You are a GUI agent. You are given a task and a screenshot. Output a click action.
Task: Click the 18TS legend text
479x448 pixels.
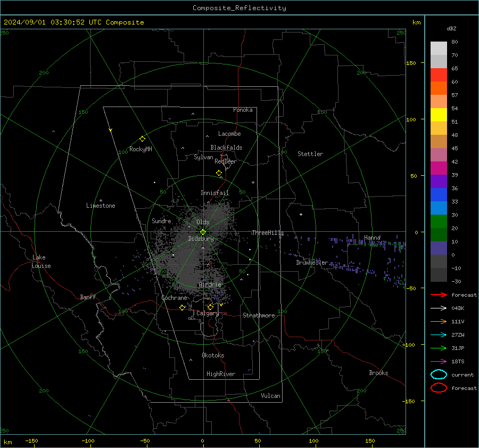(458, 362)
